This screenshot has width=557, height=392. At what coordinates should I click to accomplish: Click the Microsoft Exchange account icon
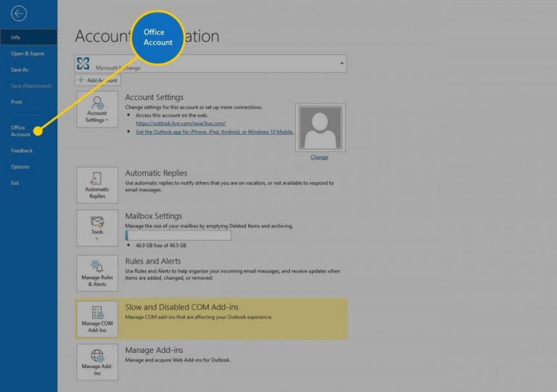(83, 64)
